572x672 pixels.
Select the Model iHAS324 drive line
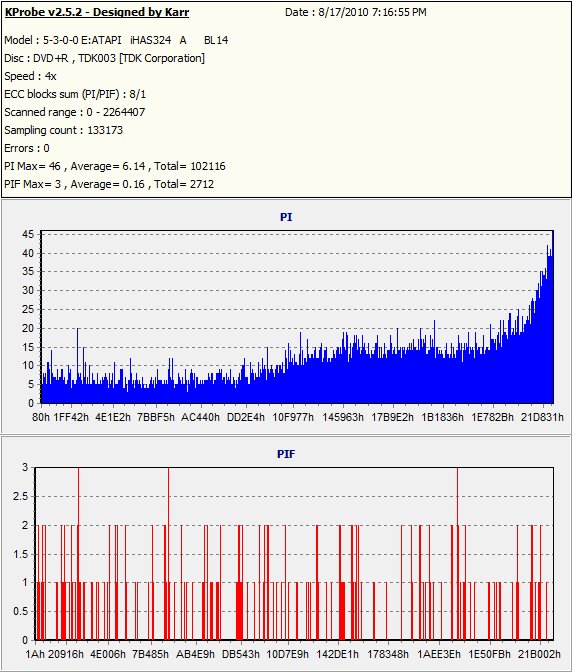(x=116, y=40)
